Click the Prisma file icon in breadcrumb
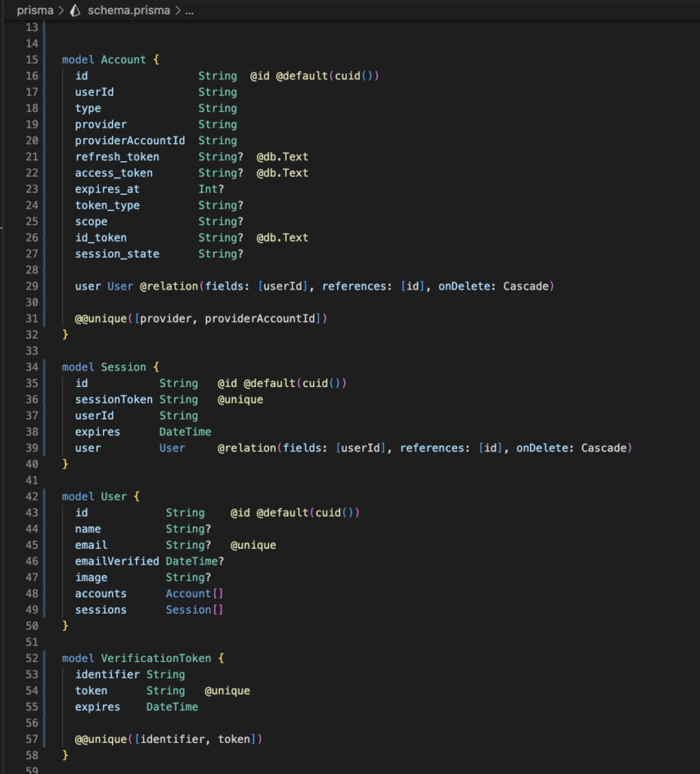The height and width of the screenshot is (774, 700). click(x=75, y=11)
